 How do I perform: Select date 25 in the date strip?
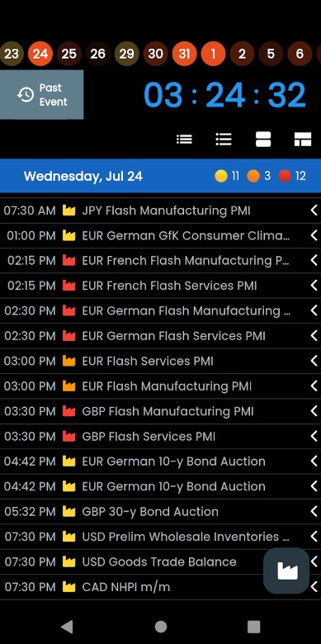pos(69,54)
